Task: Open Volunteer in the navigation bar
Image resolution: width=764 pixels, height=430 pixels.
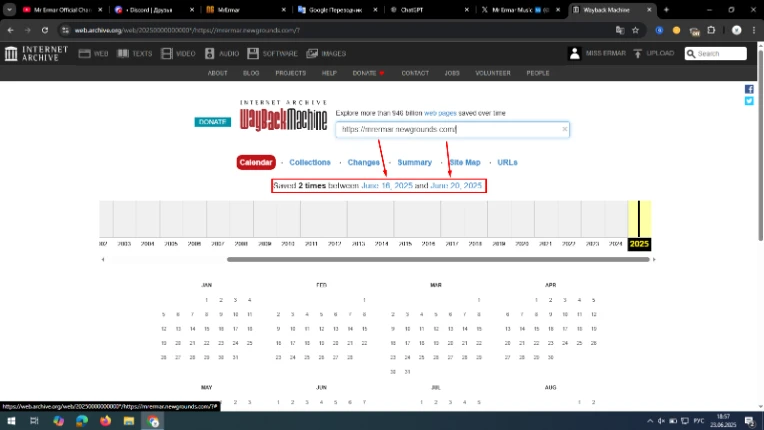Action: pyautogui.click(x=493, y=73)
